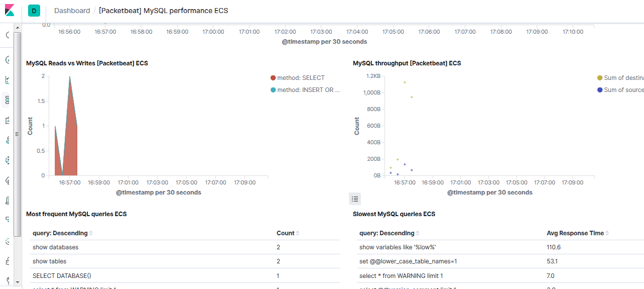Click the Sum of source legend color dot

point(600,90)
